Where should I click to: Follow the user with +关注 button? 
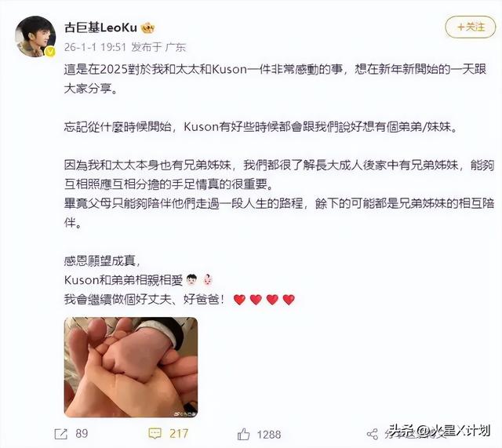pos(471,27)
